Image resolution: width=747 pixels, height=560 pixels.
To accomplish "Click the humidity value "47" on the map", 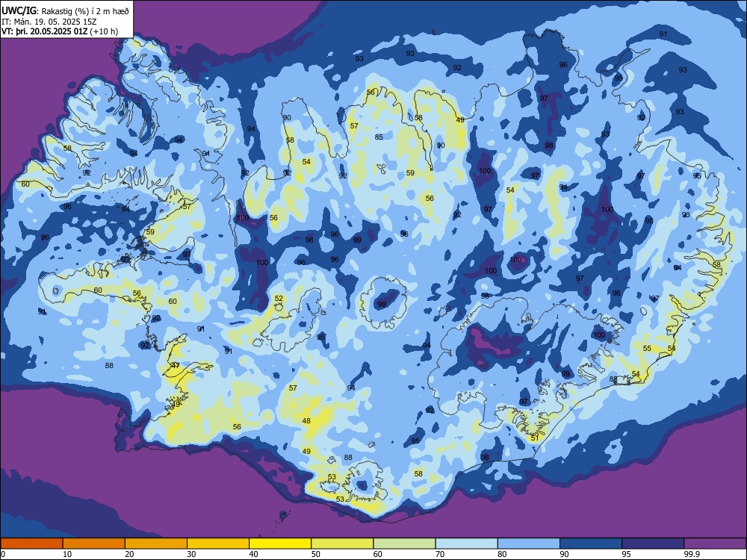I will pyautogui.click(x=176, y=365).
